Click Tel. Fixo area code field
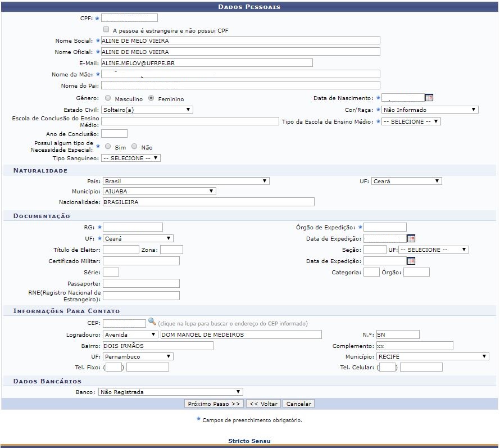Image resolution: width=500 pixels, height=448 pixels. pyautogui.click(x=114, y=367)
